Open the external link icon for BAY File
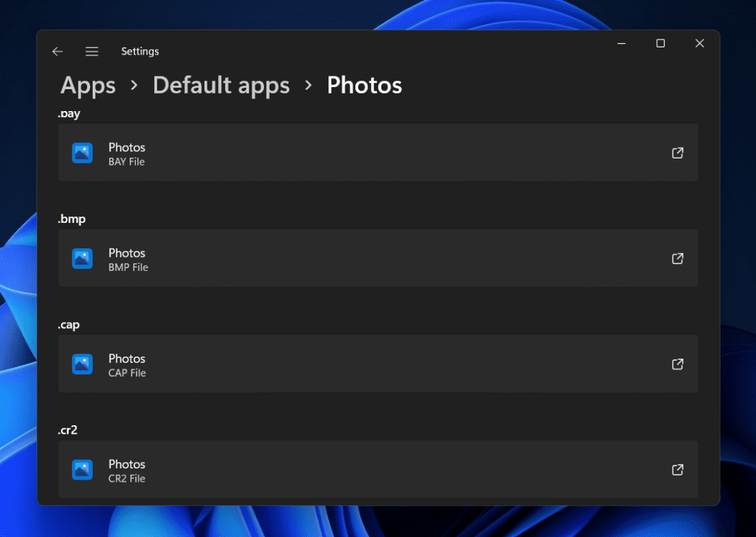This screenshot has width=756, height=537. (677, 153)
